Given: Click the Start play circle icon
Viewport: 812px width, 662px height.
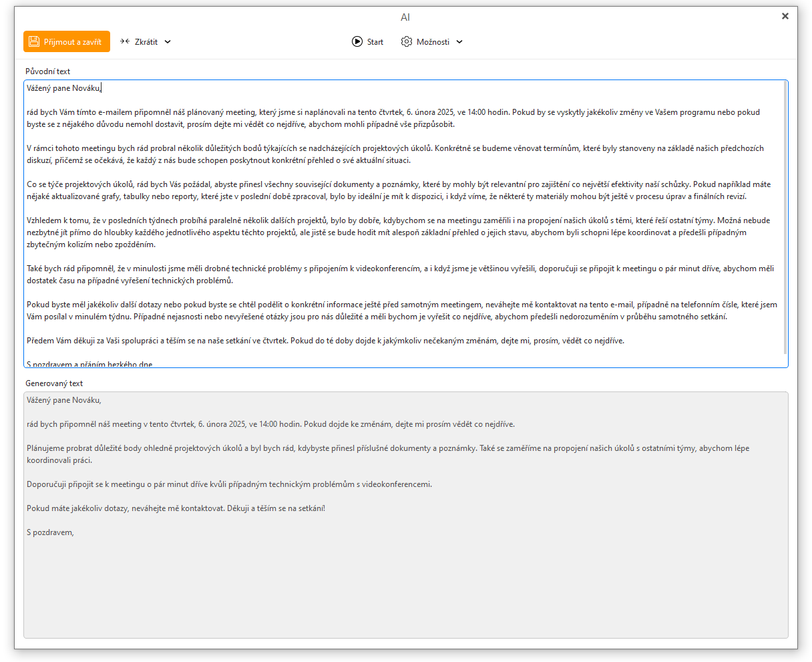Looking at the screenshot, I should tap(357, 41).
